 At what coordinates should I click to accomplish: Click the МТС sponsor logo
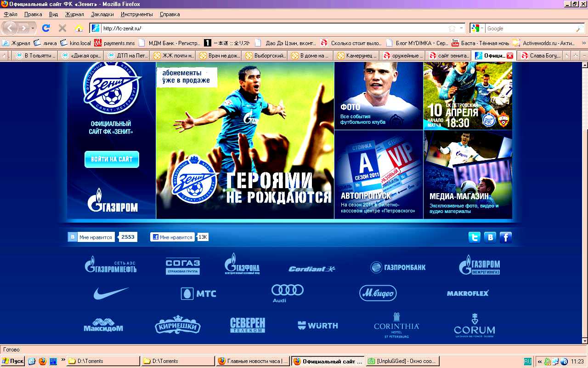coord(198,293)
